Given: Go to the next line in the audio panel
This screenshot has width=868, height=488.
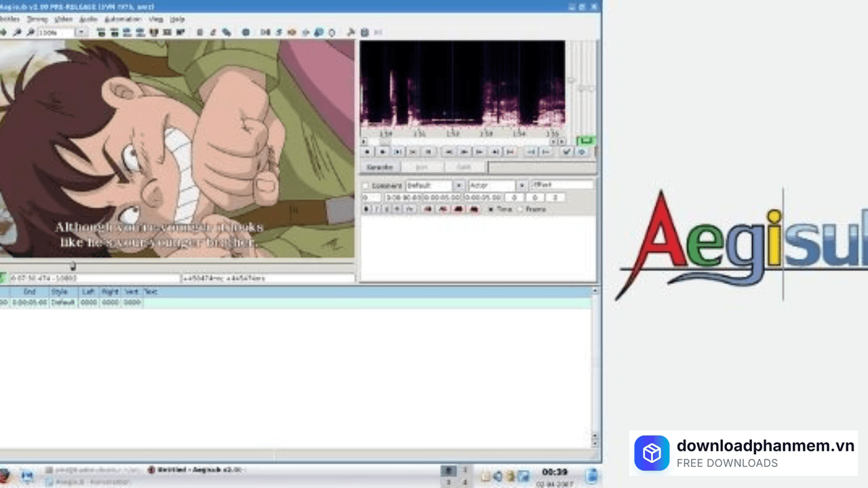Looking at the screenshot, I should tap(382, 152).
